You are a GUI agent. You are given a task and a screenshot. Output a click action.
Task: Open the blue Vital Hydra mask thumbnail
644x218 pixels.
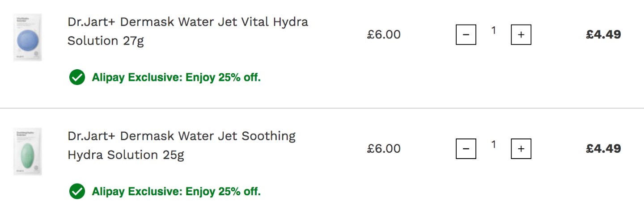[x=28, y=37]
